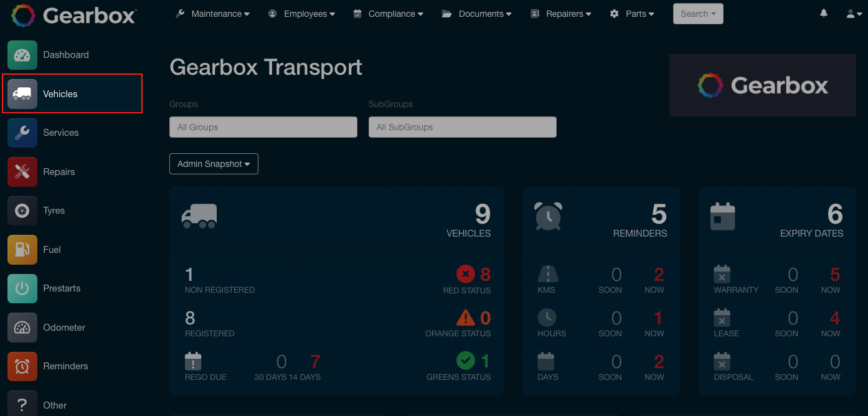Open the Search dropdown button
Screen dimensions: 868x416
698,14
